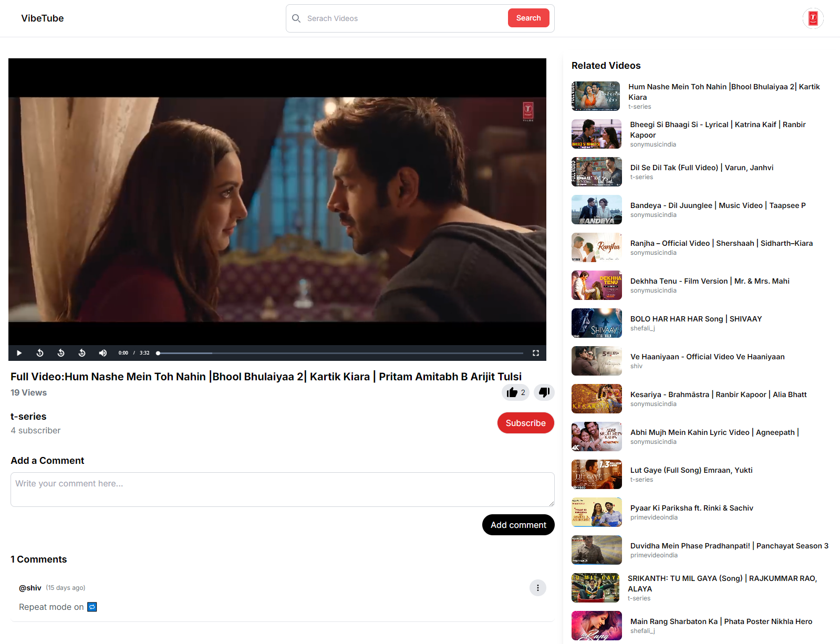Open the Pyaar Ki Pariksha thumbnail
Screen dimensions: 840x644
(x=597, y=512)
